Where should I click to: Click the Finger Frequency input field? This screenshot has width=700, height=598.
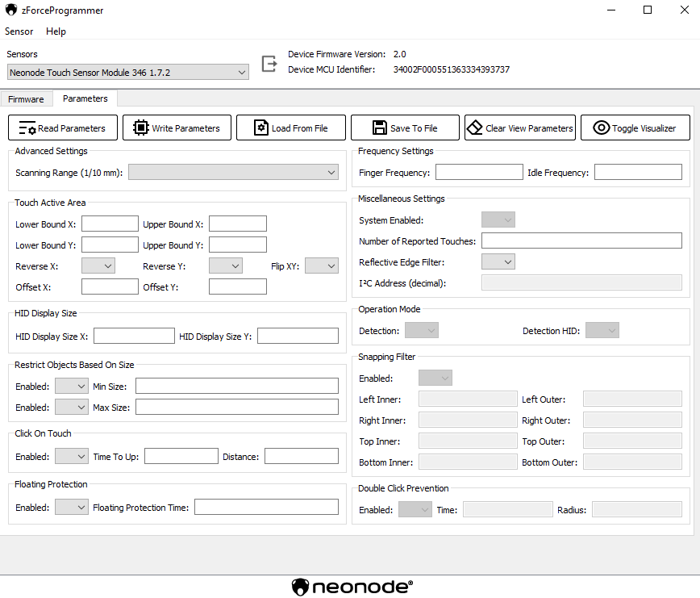479,172
